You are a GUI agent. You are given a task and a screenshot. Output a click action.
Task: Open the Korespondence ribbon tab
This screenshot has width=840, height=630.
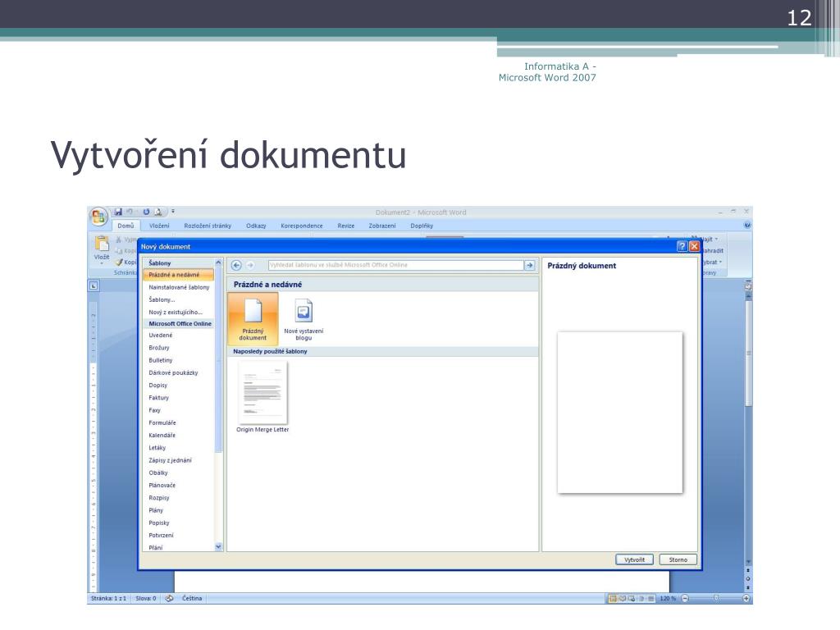302,226
